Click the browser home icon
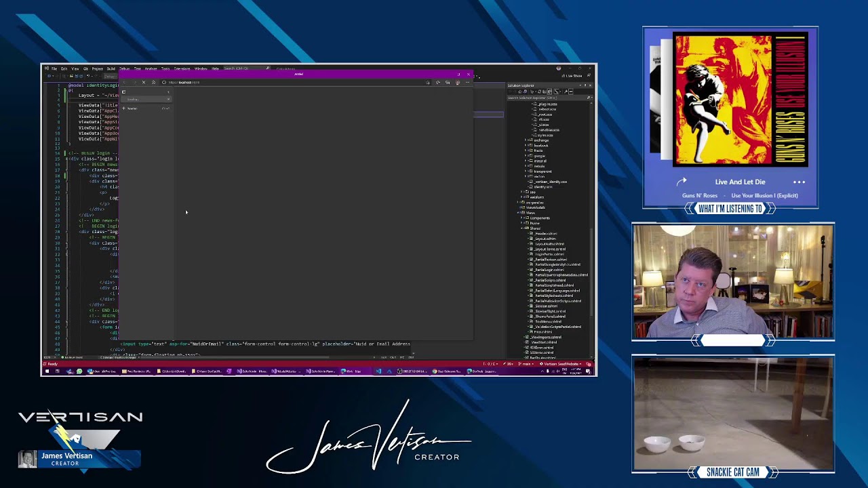Screen dimensions: 868x488 153,82
